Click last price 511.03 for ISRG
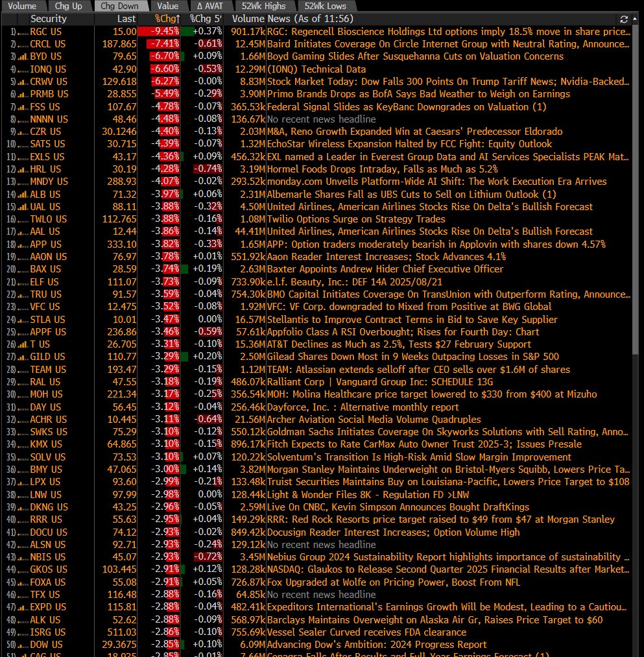The image size is (644, 657). point(122,632)
